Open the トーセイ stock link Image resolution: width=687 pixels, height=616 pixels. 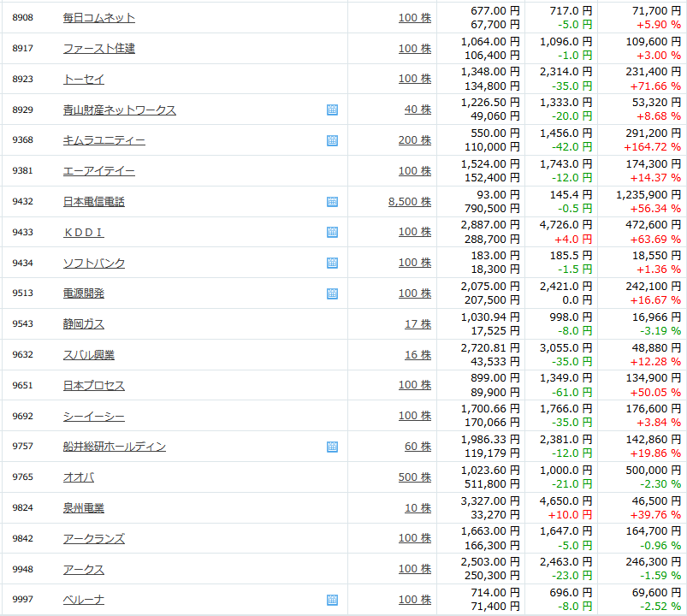pyautogui.click(x=84, y=79)
